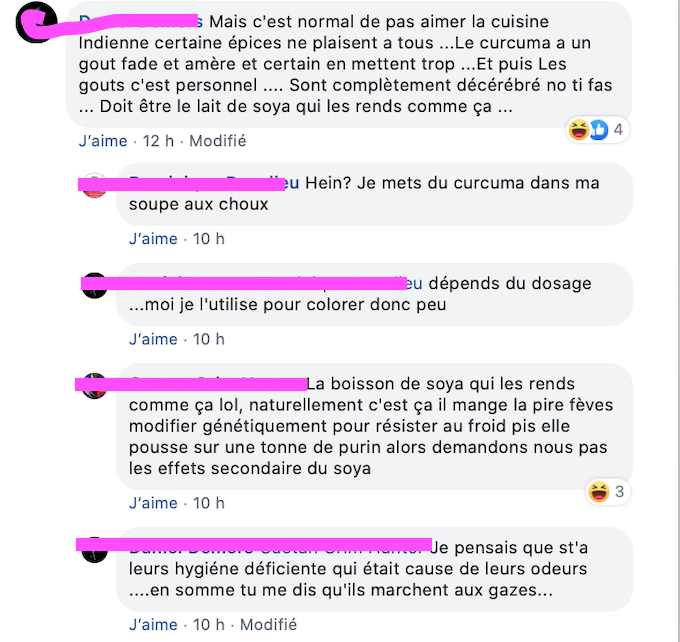View edit history via 'Modifié' on first comment
The width and height of the screenshot is (680, 642).
pyautogui.click(x=218, y=141)
